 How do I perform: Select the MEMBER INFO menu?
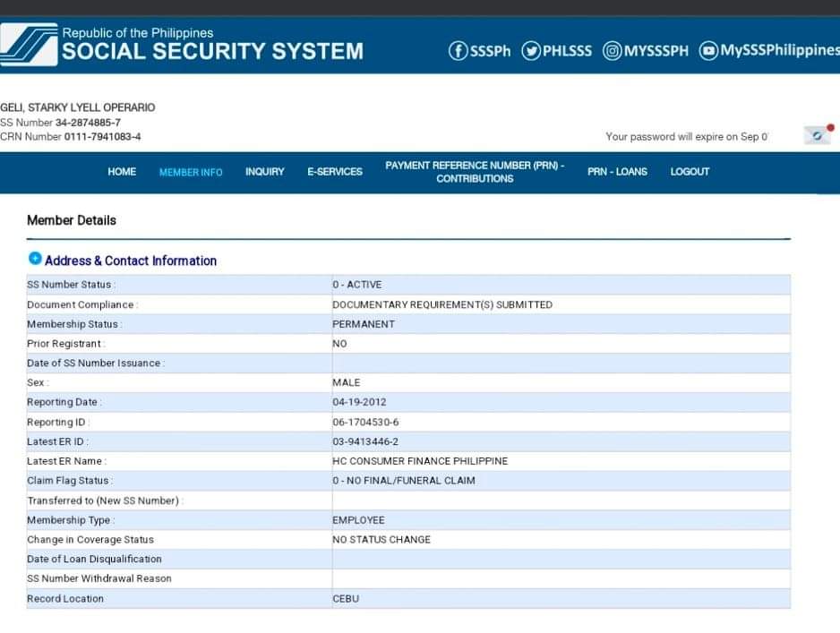191,172
